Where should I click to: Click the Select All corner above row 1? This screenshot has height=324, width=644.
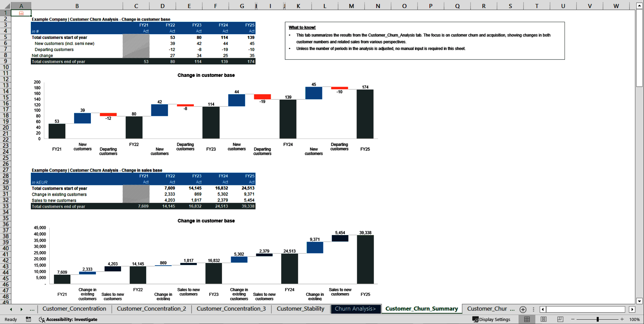(x=7, y=6)
